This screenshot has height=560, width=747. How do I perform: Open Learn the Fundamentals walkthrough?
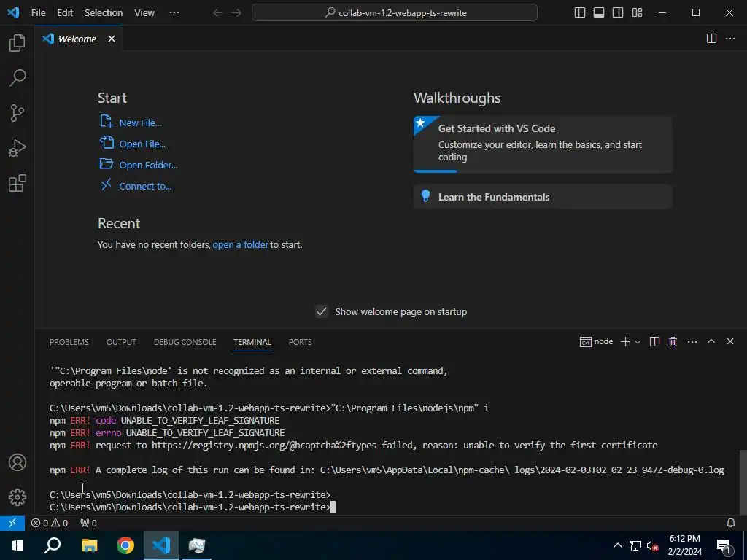point(543,197)
